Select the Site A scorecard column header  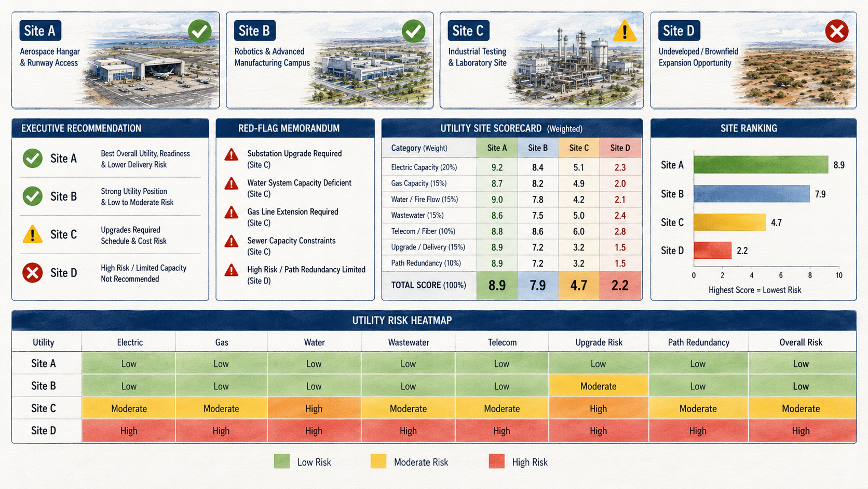click(x=497, y=148)
